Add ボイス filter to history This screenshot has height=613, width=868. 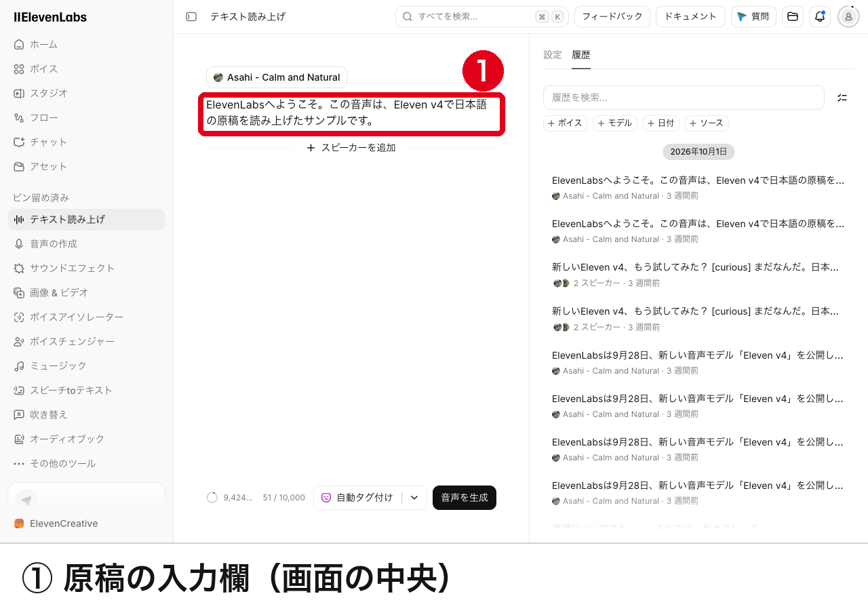click(565, 123)
